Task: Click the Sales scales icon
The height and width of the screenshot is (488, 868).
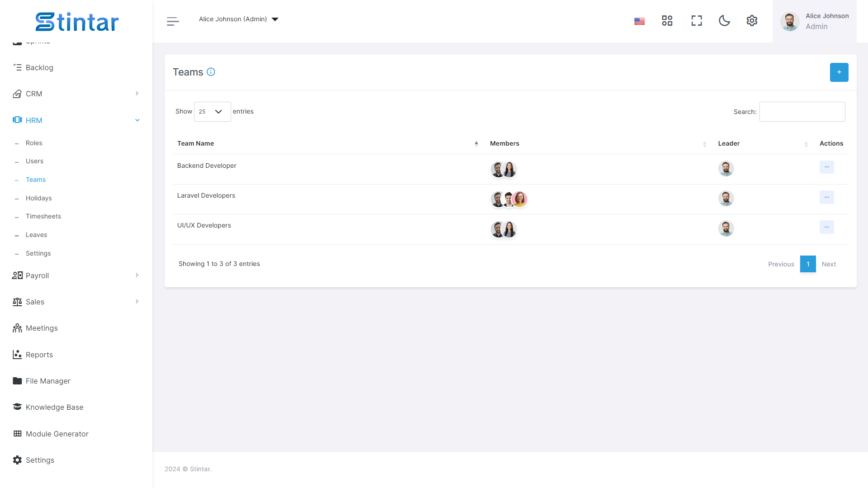Action: pos(17,302)
